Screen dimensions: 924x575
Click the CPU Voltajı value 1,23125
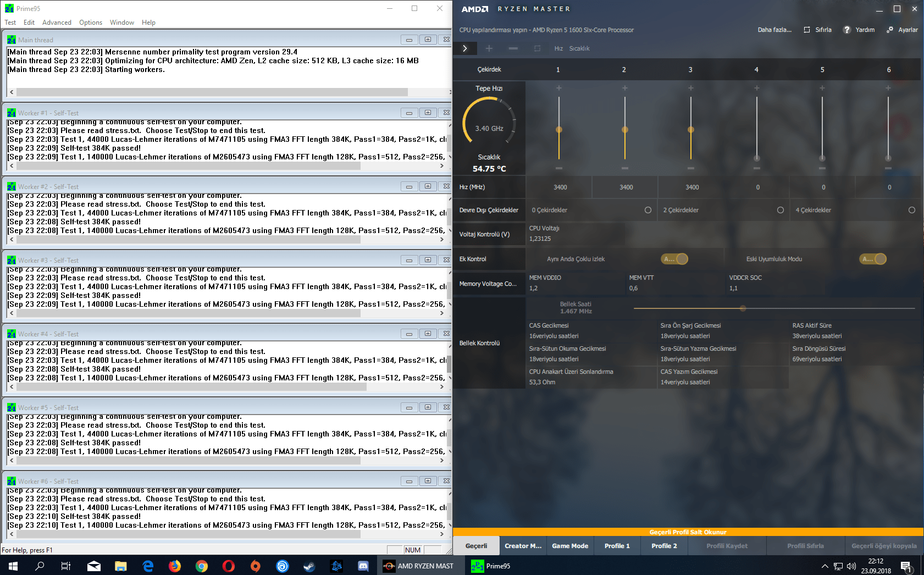click(x=540, y=239)
